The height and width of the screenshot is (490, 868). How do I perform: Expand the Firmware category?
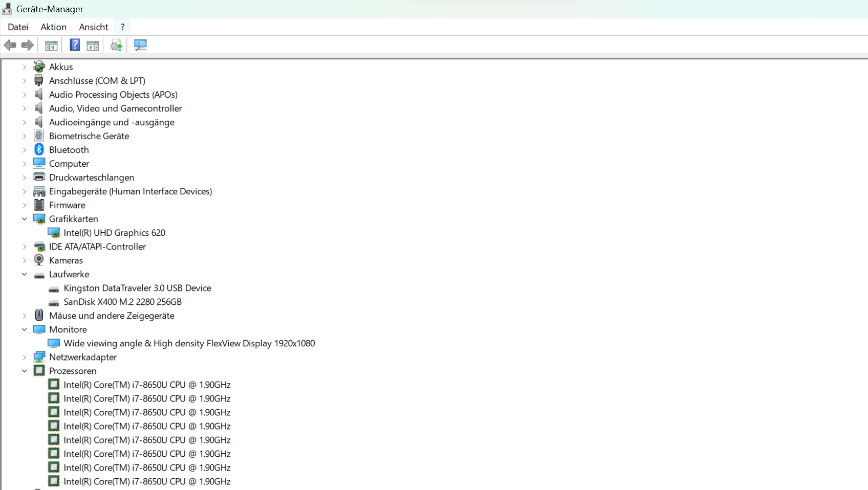click(x=24, y=205)
